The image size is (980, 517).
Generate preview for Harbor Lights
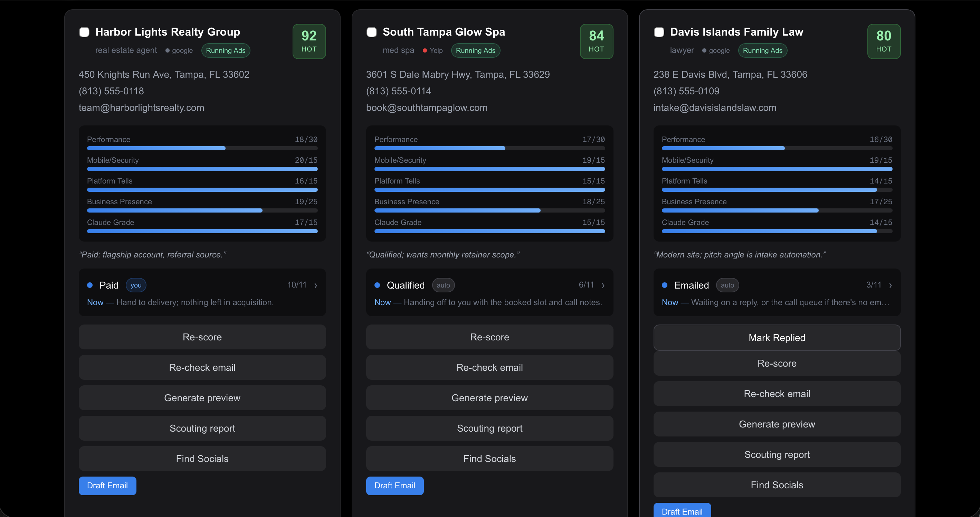202,398
